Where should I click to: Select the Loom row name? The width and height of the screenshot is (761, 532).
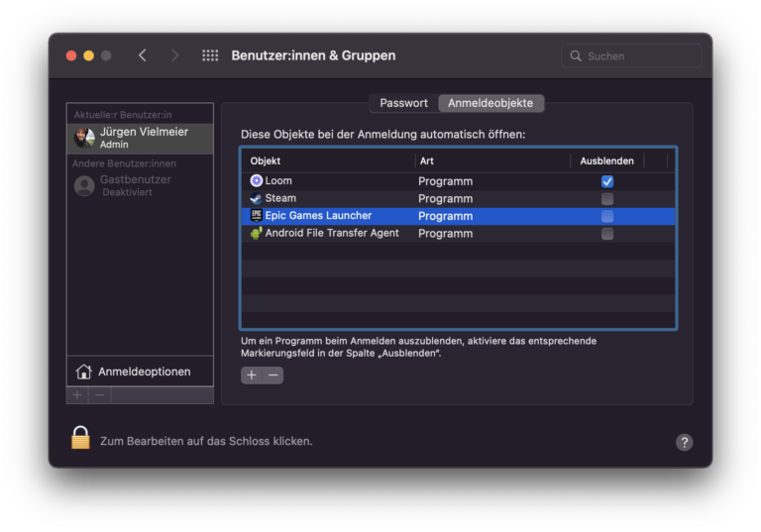[x=278, y=181]
